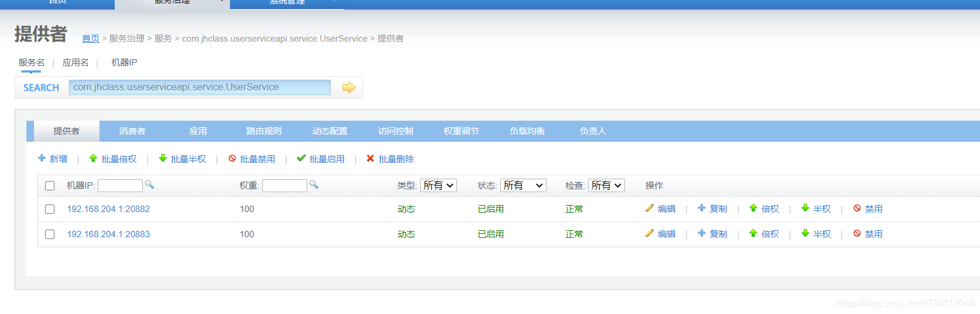
Task: Click 正常 check value in 20882 row
Action: tap(574, 209)
